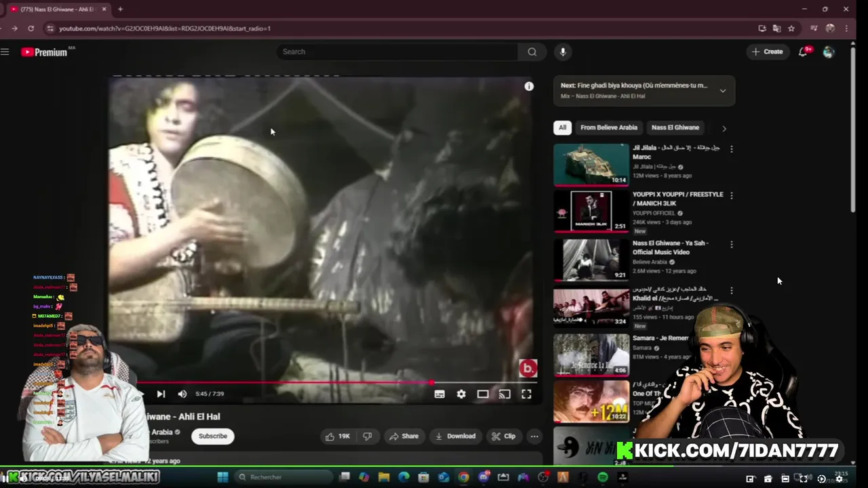
Task: Focus the YouTube search field
Action: click(397, 52)
